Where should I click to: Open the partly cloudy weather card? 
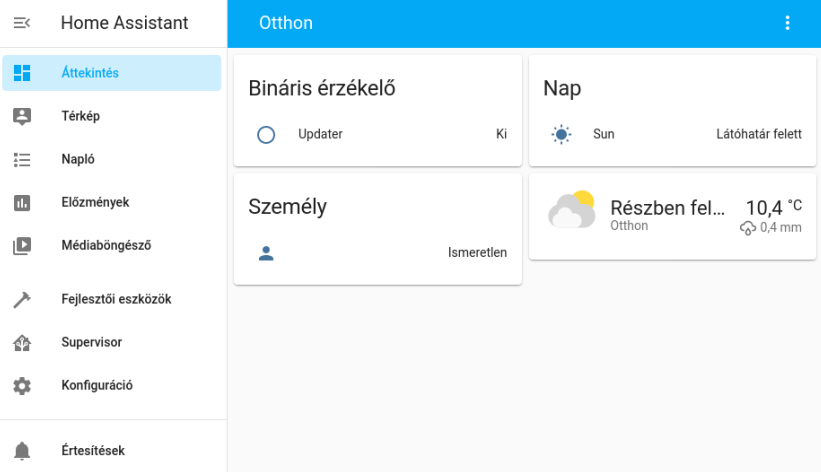pos(667,215)
